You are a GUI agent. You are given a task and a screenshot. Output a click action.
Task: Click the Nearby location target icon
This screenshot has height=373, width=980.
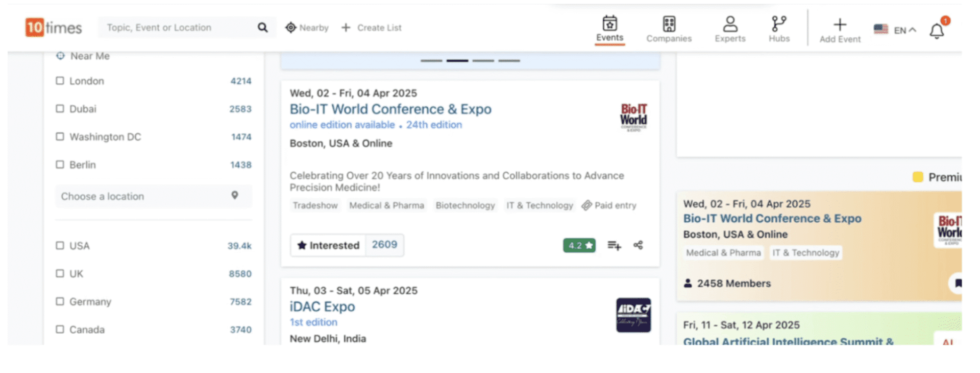tap(290, 28)
